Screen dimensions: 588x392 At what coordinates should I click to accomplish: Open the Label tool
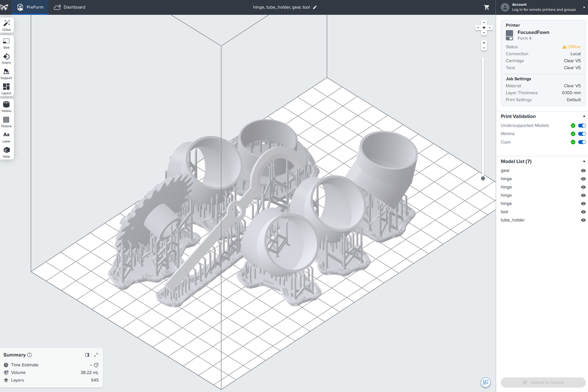point(7,137)
